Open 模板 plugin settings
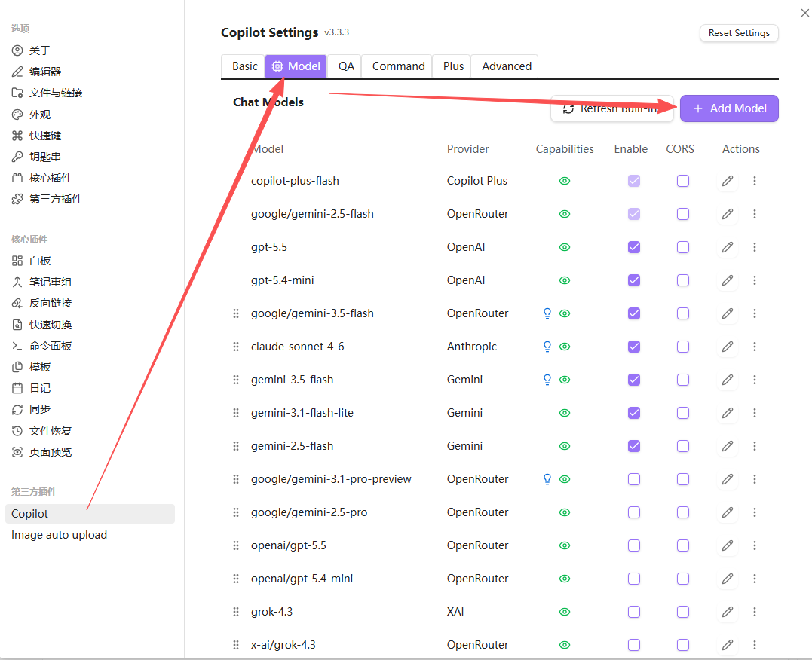 point(40,366)
